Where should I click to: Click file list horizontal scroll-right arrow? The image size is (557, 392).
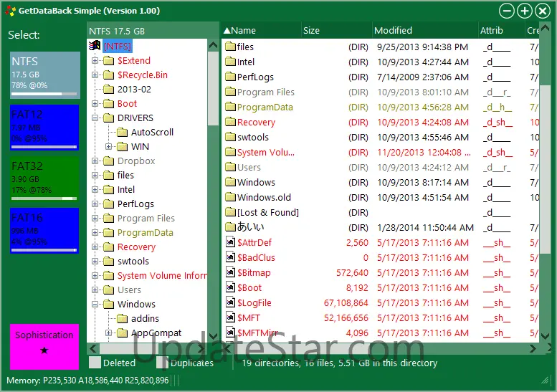pyautogui.click(x=533, y=349)
